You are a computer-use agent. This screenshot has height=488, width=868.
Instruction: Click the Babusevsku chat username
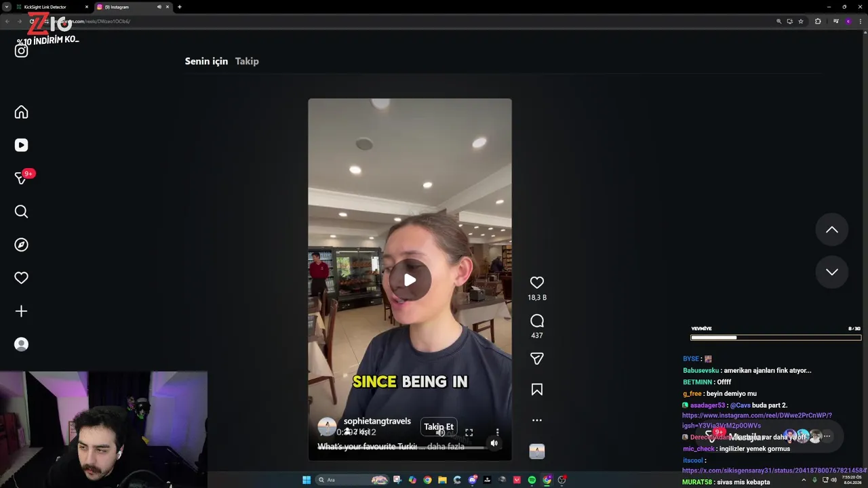pos(701,371)
